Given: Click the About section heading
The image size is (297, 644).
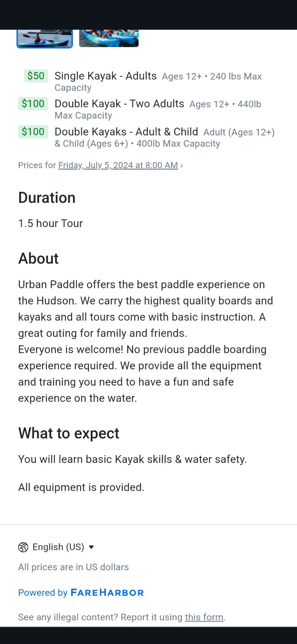Looking at the screenshot, I should pos(38,259).
